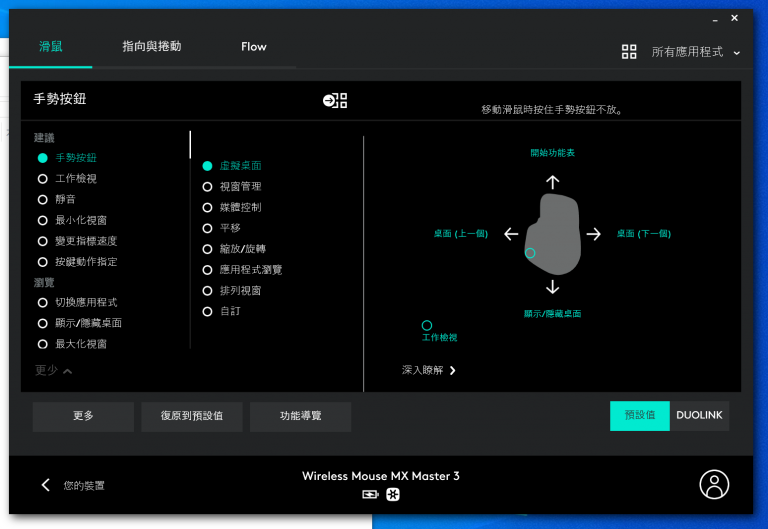The image size is (768, 529).
Task: Select the 最小化視窗 radio option
Action: pyautogui.click(x=72, y=220)
